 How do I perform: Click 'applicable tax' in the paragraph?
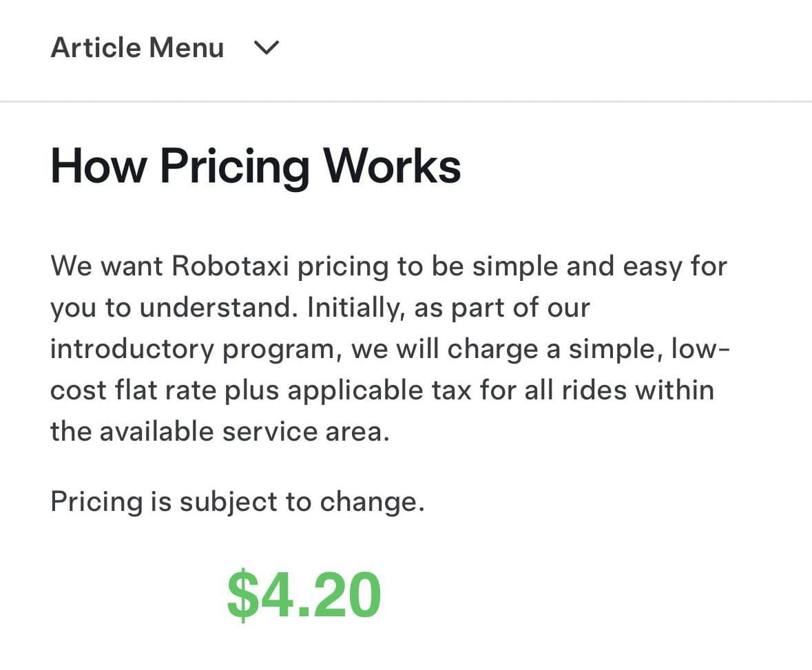(x=379, y=391)
